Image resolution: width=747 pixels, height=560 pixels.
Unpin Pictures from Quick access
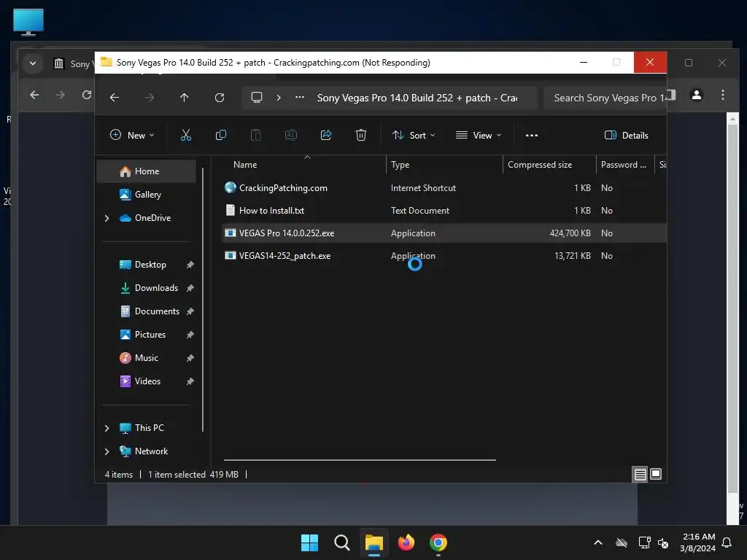[190, 335]
